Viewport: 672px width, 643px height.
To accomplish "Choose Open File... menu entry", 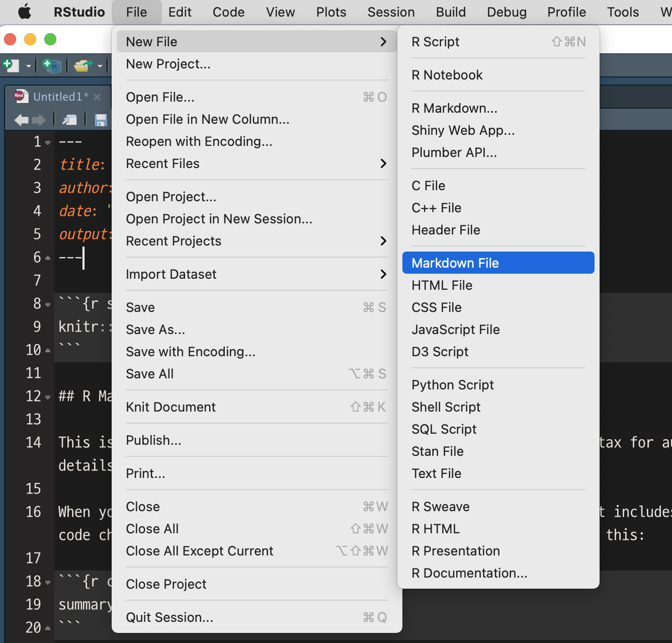I will [x=257, y=97].
